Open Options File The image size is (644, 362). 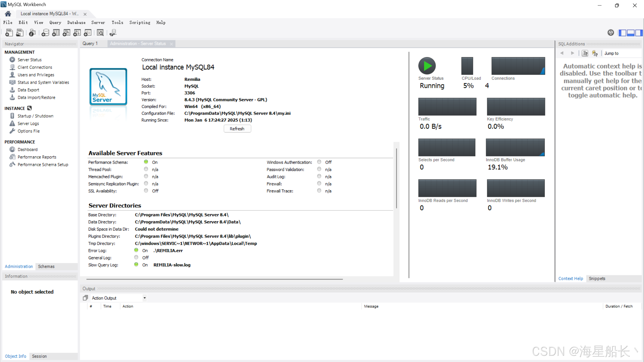pos(28,131)
